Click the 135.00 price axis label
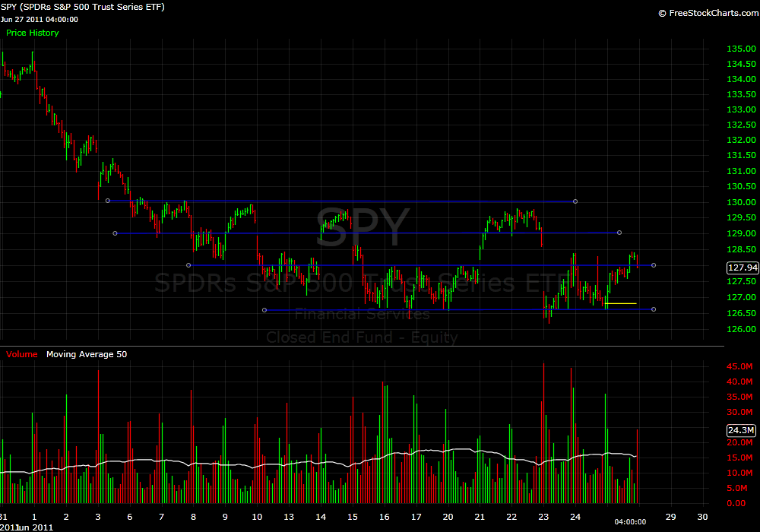760x532 pixels. point(741,49)
